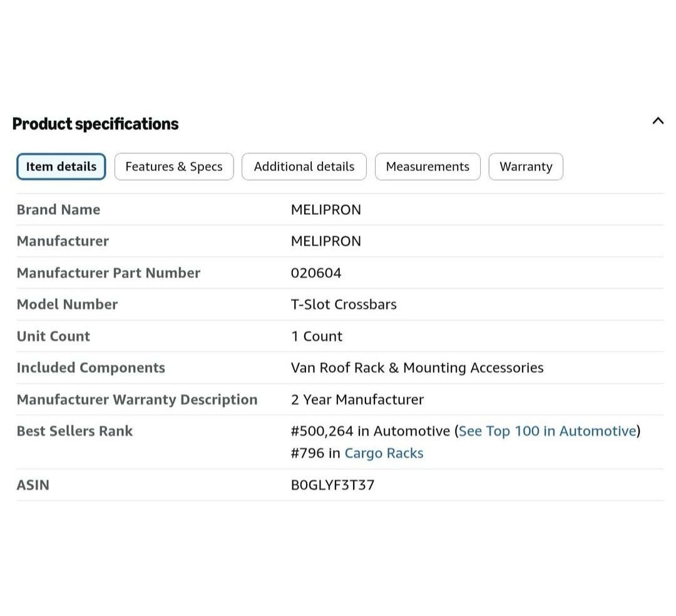The image size is (676, 616).
Task: Click the Model Number value T-Slot Crossbars
Action: point(344,304)
